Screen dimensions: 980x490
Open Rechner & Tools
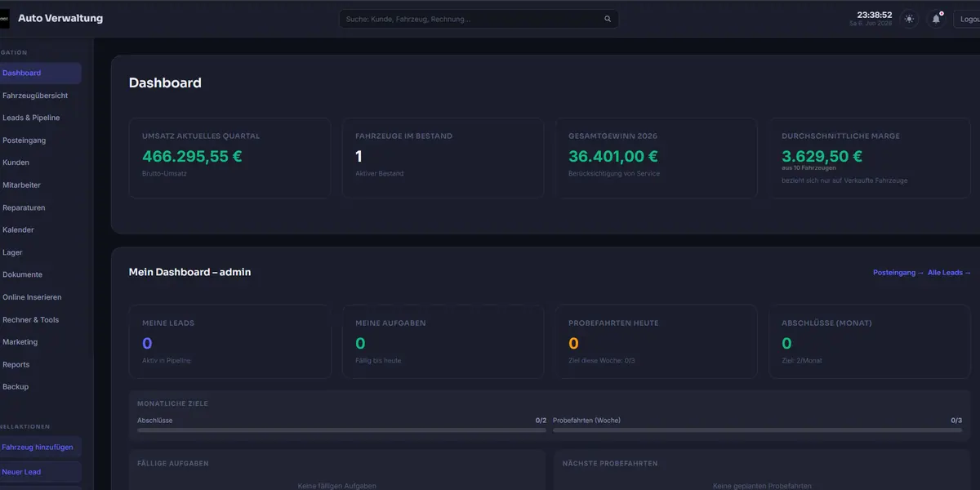[x=39, y=319]
